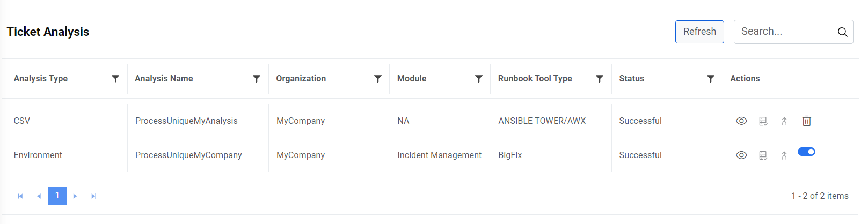
Task: Click the list icon in Environment row
Action: coord(763,155)
